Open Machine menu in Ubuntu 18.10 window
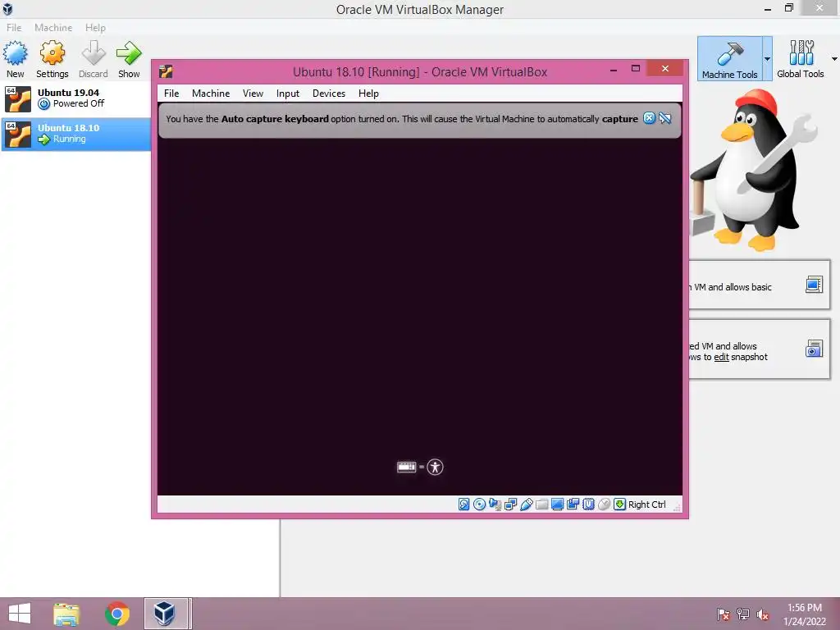Screen dimensions: 840x630 (211, 94)
